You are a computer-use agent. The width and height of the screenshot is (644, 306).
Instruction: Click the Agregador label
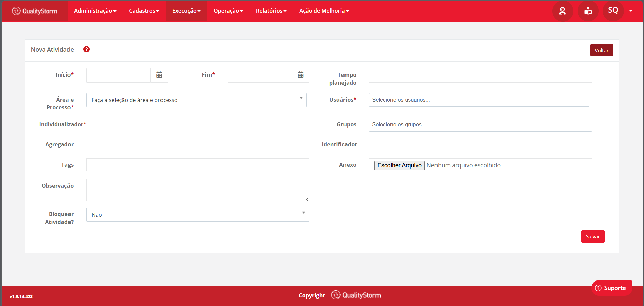tap(59, 144)
